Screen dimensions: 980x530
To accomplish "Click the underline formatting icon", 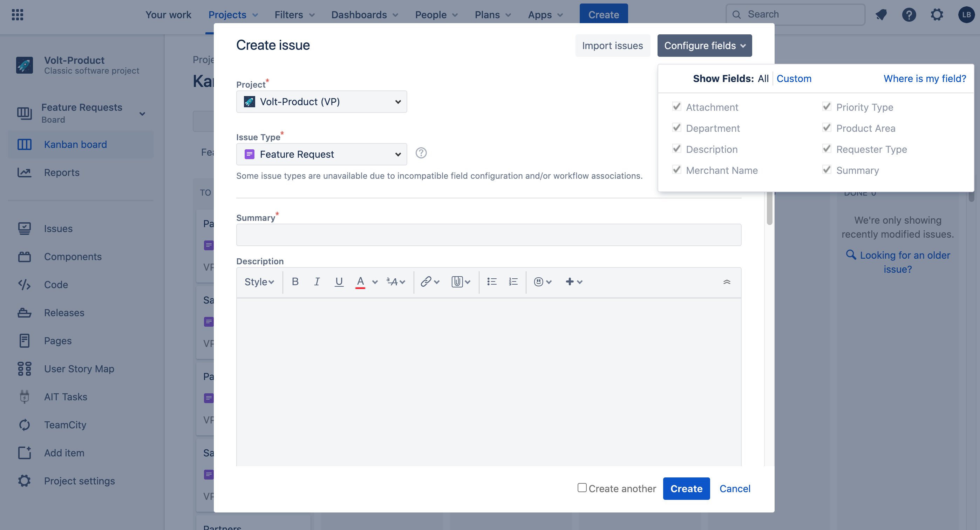I will 339,281.
